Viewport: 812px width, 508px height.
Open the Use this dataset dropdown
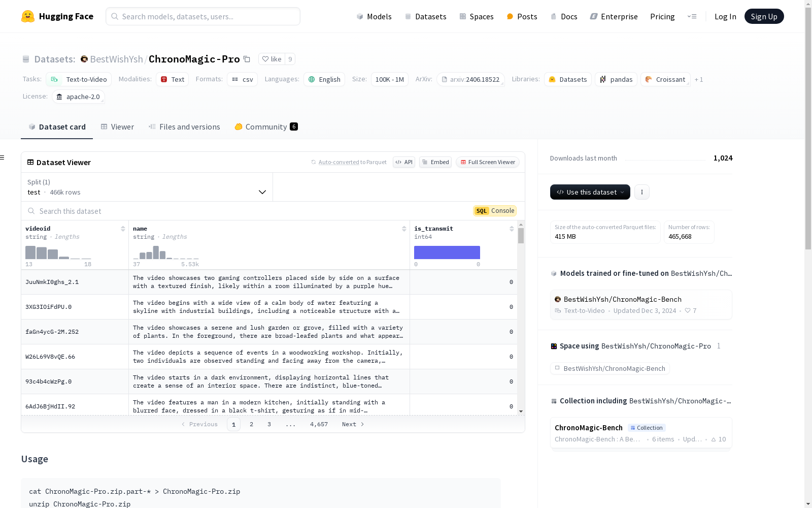coord(590,192)
